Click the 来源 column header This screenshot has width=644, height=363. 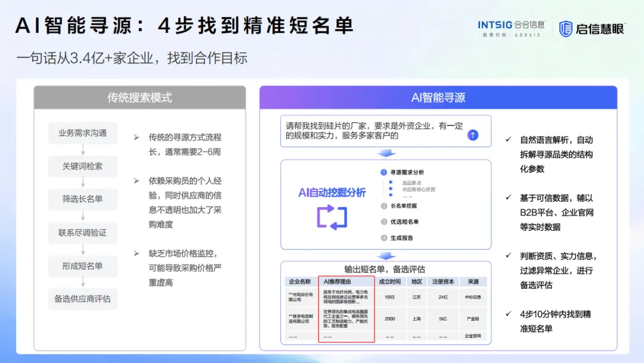(473, 282)
